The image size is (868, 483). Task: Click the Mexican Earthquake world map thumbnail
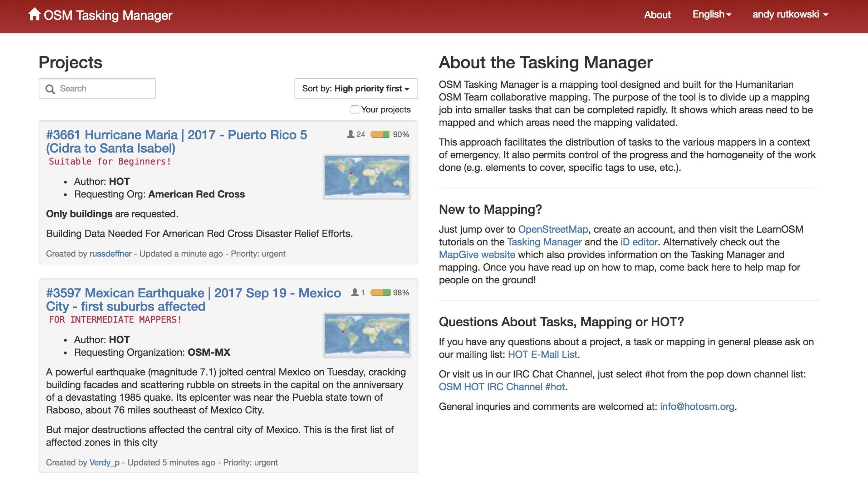tap(367, 335)
